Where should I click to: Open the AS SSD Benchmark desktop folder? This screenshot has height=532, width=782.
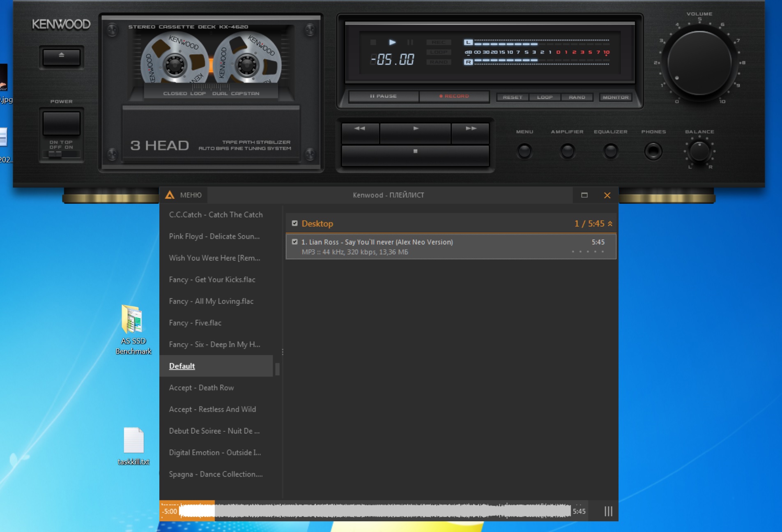[133, 329]
